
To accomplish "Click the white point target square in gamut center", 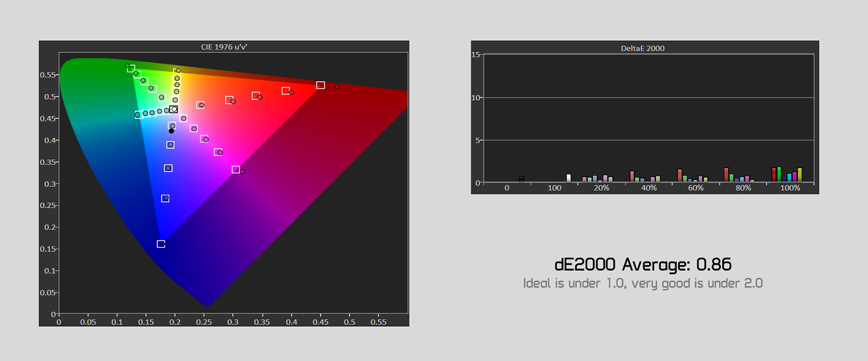I will [x=173, y=109].
